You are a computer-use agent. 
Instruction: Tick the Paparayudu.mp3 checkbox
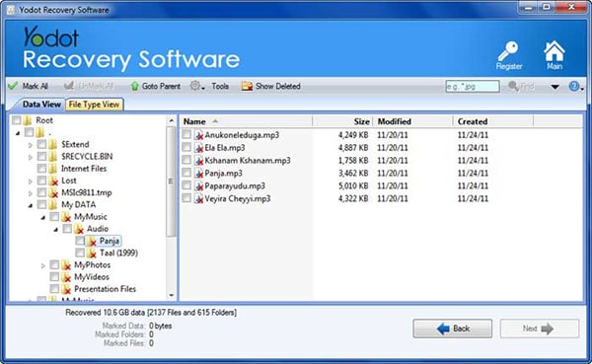tap(186, 185)
